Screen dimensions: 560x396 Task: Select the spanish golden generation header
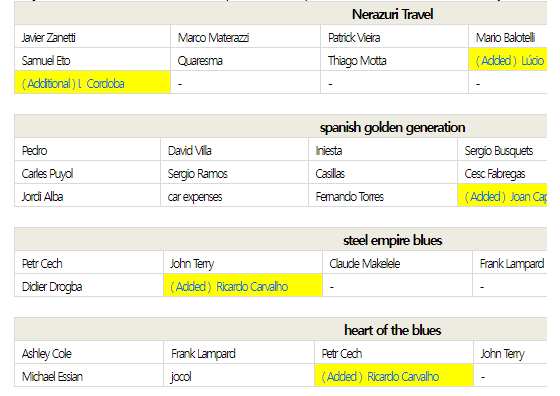point(392,127)
